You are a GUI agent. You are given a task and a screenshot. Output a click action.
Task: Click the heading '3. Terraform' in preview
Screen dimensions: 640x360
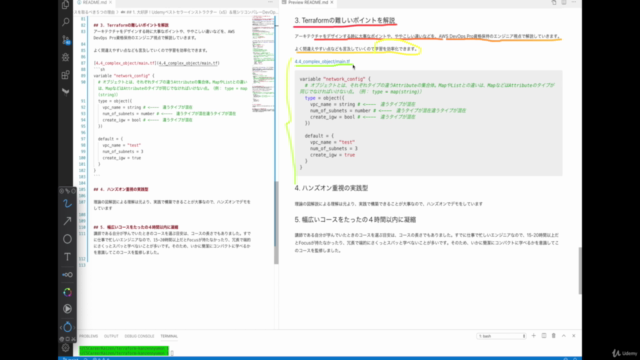(x=344, y=20)
